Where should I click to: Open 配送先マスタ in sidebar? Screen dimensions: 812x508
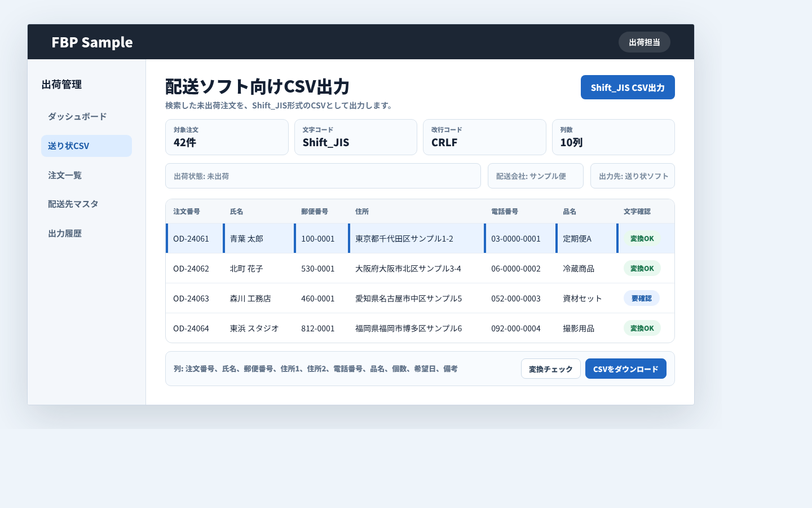[86, 204]
